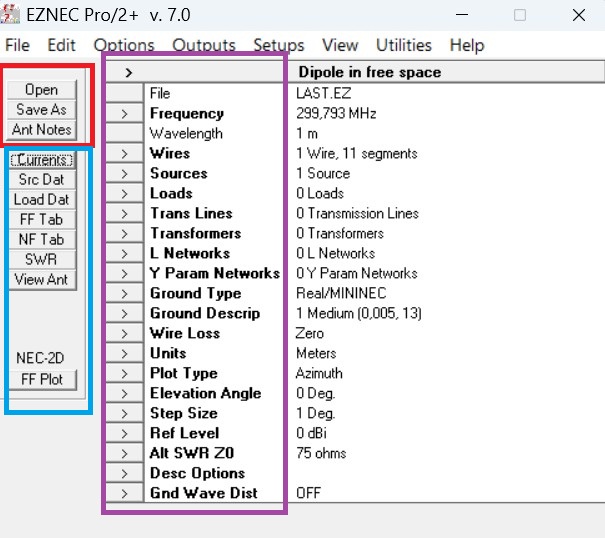
Task: Expand the Wires row arrow button
Action: pos(124,154)
